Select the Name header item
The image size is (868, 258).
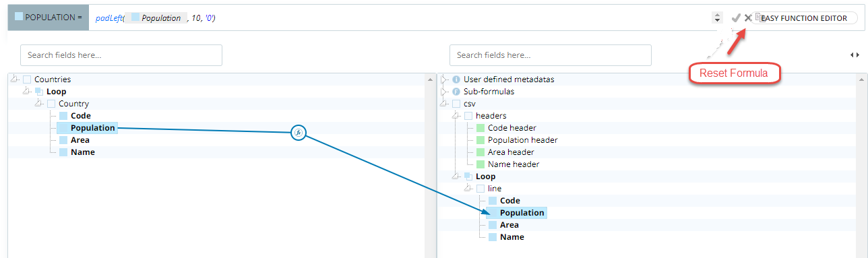click(x=514, y=164)
